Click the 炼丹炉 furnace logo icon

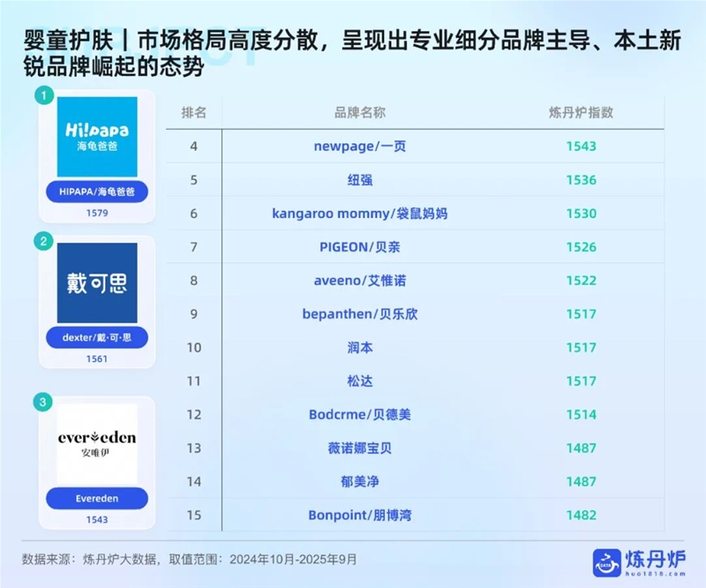click(x=608, y=562)
